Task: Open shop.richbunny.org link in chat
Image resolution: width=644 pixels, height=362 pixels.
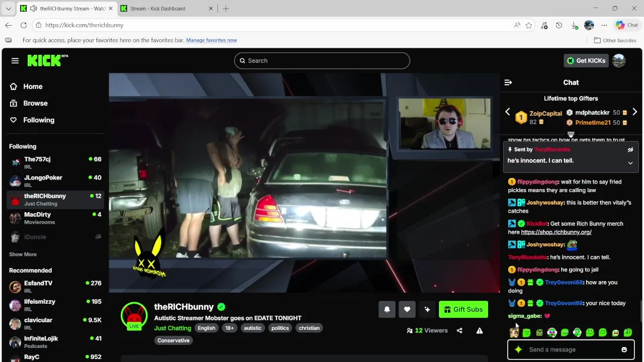Action: (556, 232)
